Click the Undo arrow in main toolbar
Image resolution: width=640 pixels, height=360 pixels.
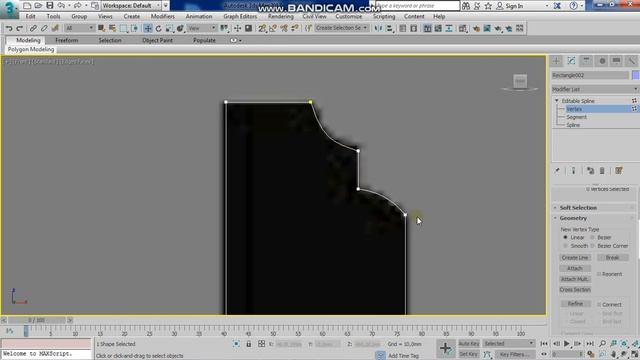click(8, 28)
